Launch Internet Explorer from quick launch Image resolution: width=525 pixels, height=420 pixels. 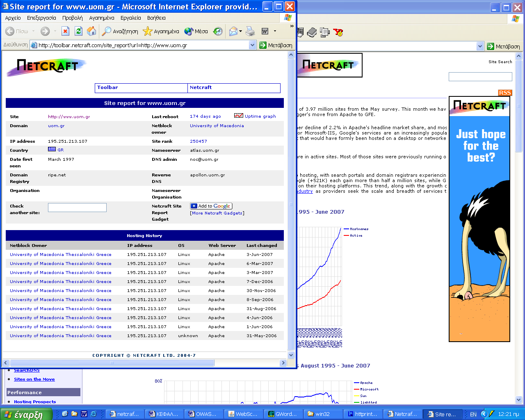coord(94,414)
